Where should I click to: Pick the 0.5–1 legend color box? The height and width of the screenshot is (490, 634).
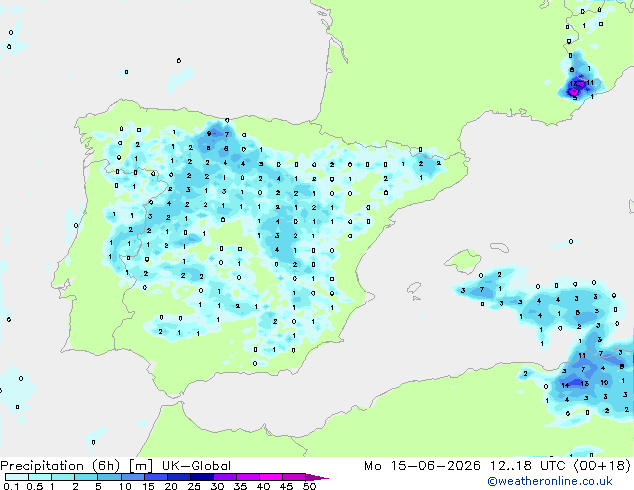pyautogui.click(x=40, y=477)
